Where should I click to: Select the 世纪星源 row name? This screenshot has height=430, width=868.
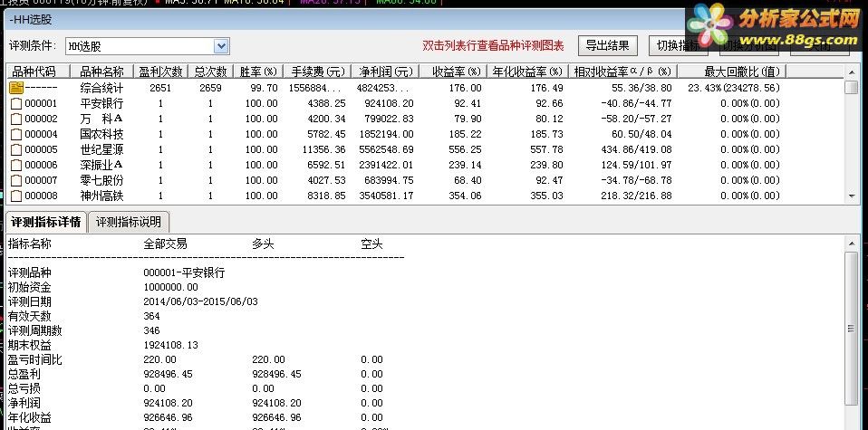[101, 150]
